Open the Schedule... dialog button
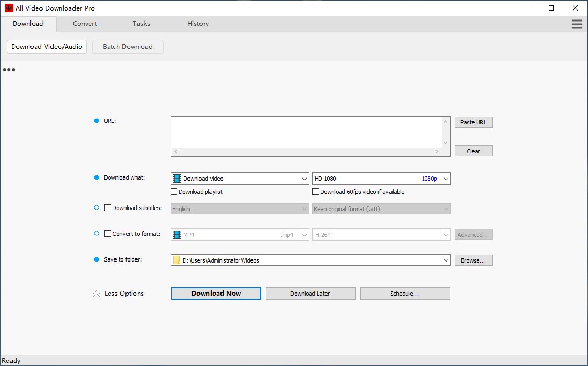 point(405,294)
